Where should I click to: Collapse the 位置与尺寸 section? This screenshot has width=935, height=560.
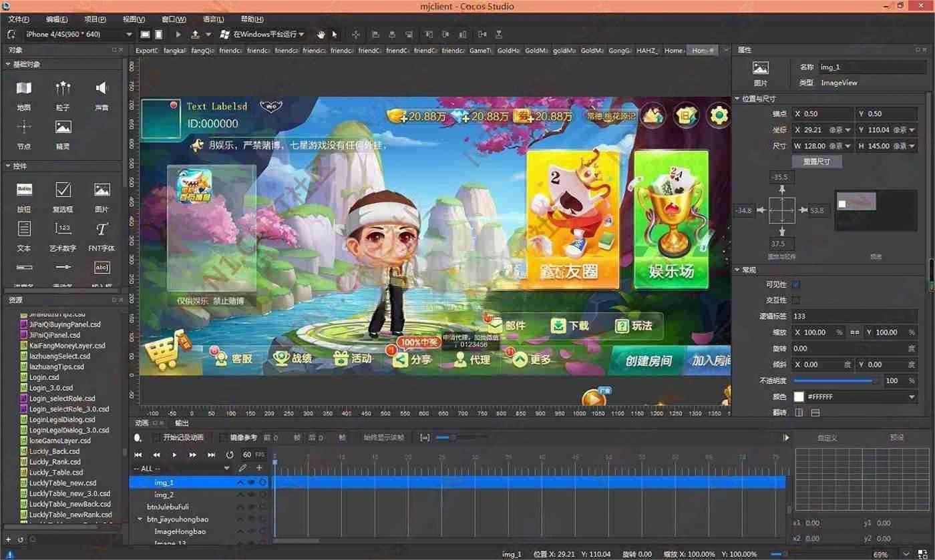[738, 99]
